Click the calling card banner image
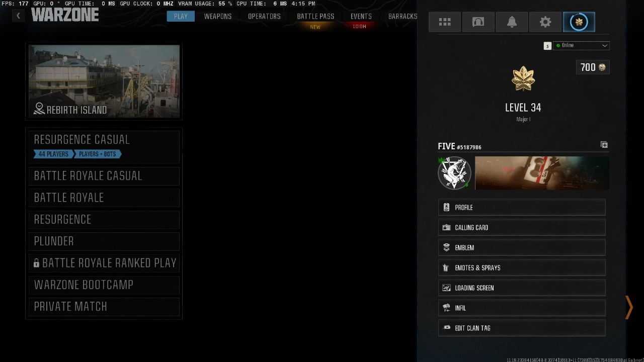 (542, 173)
